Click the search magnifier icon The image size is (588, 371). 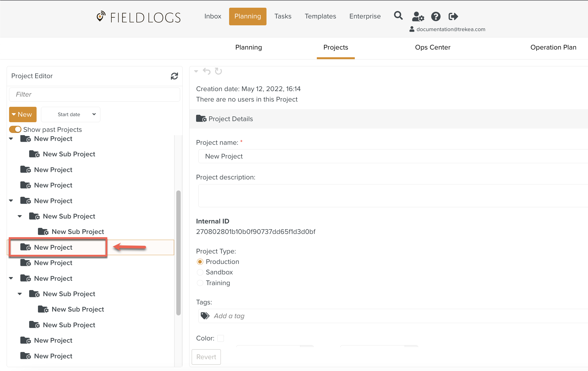(x=398, y=16)
